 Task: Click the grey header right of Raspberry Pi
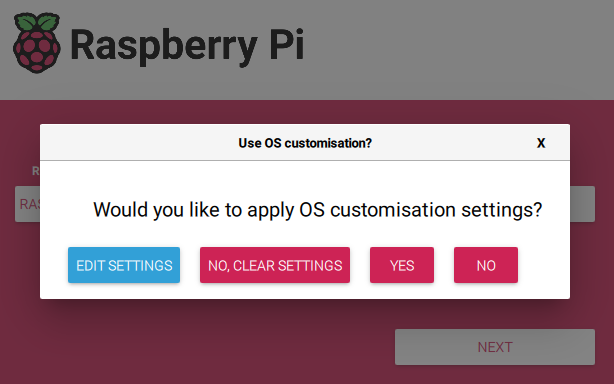pyautogui.click(x=458, y=49)
